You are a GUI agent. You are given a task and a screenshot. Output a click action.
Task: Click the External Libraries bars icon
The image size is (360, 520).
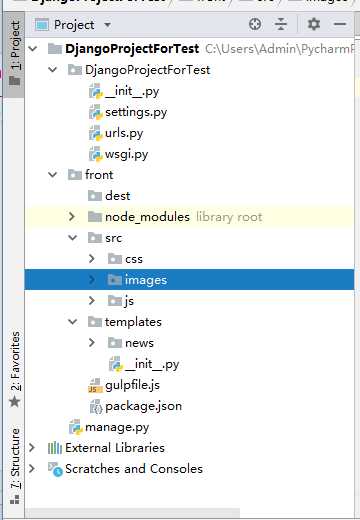pos(55,448)
